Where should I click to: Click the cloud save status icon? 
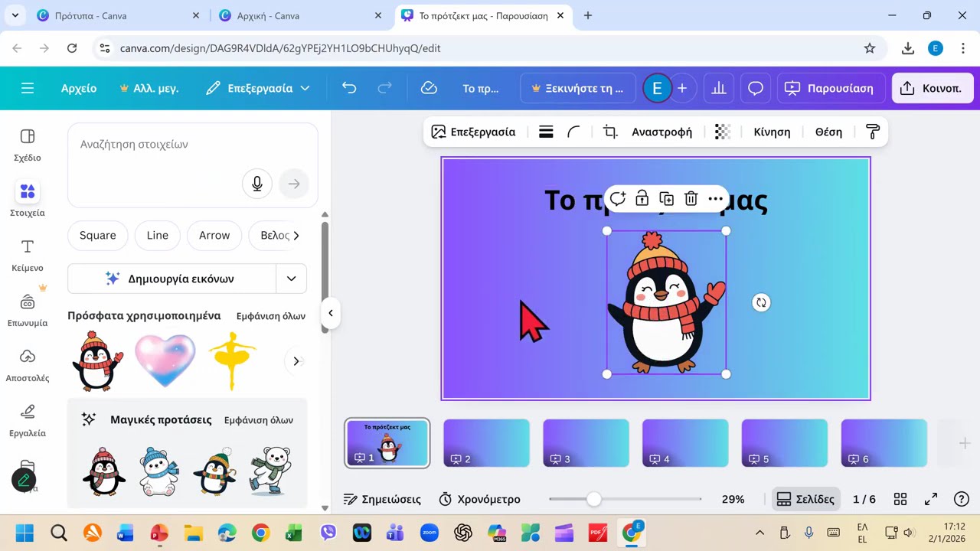[x=429, y=88]
